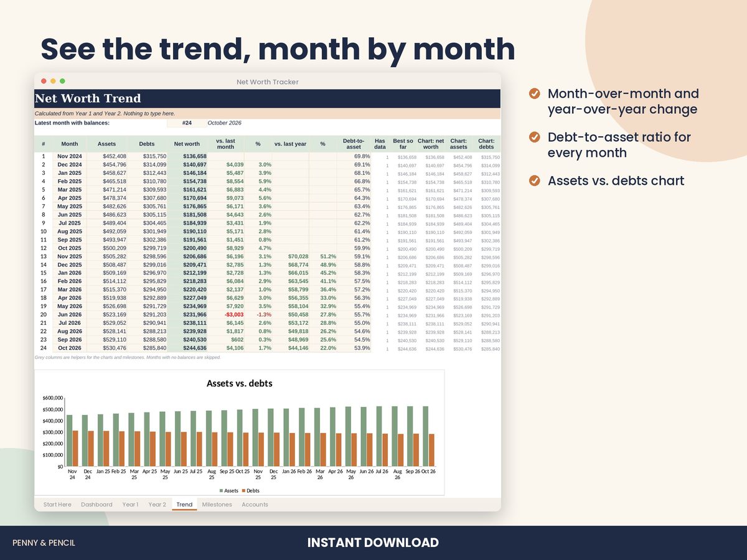Click the Nov 2024 month cell
The image size is (747, 560).
click(70, 156)
